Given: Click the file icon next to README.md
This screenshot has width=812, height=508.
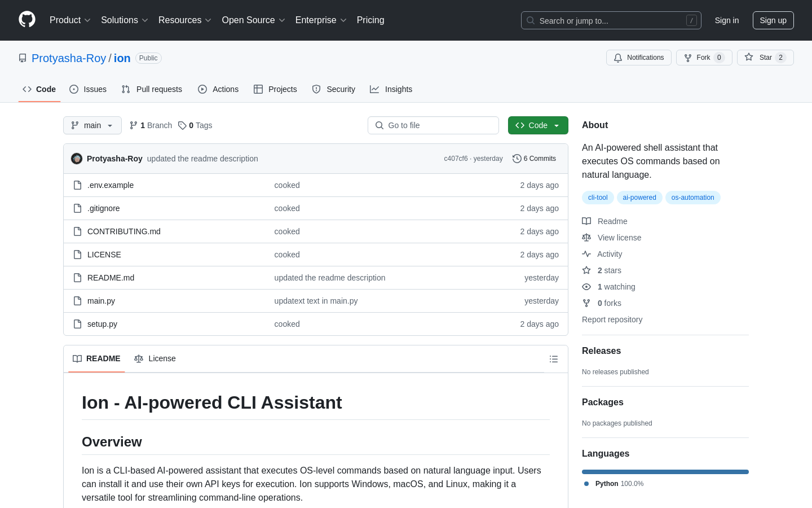Looking at the screenshot, I should point(78,278).
